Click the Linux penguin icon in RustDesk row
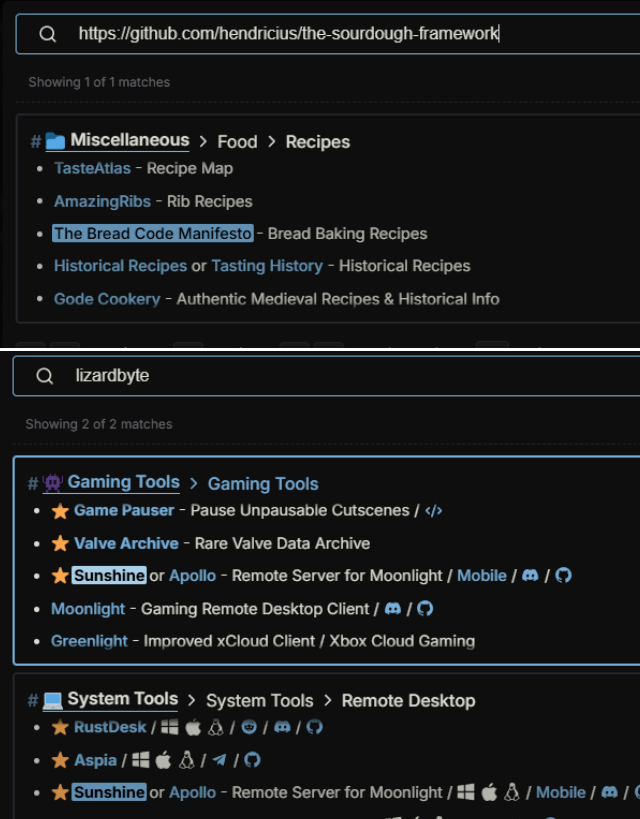Viewport: 640px width, 819px height. (216, 727)
